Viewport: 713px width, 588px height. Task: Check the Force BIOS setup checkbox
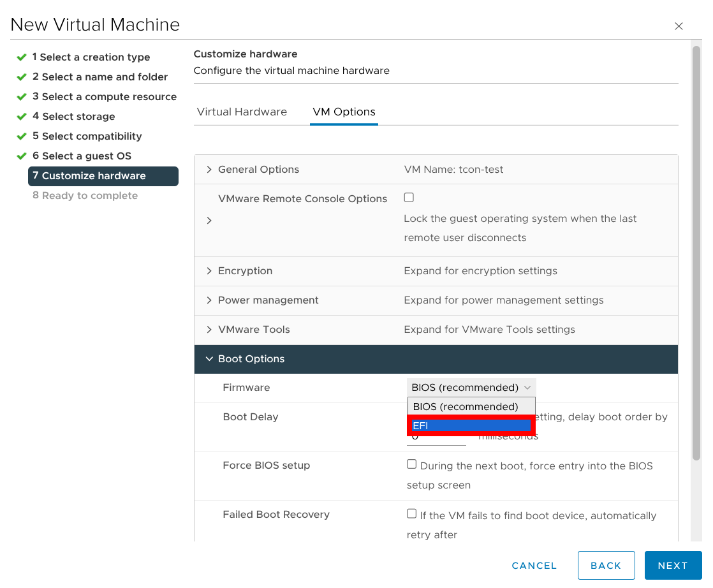411,464
